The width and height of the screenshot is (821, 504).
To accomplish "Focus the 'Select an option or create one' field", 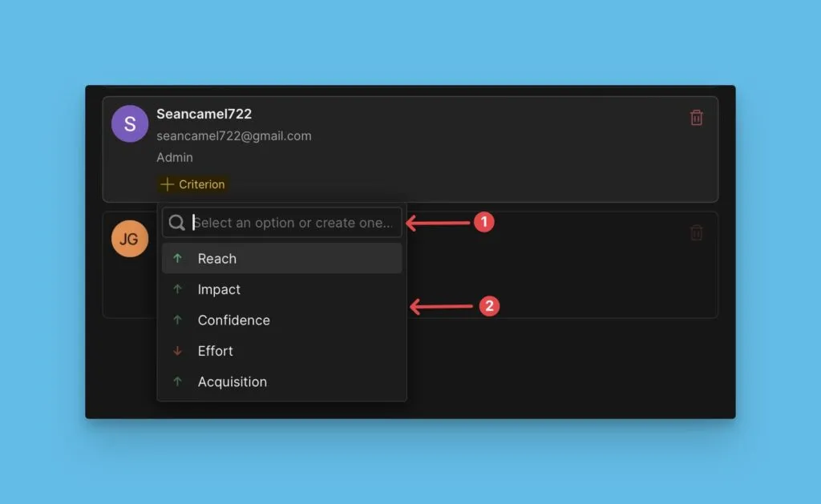I will [293, 223].
